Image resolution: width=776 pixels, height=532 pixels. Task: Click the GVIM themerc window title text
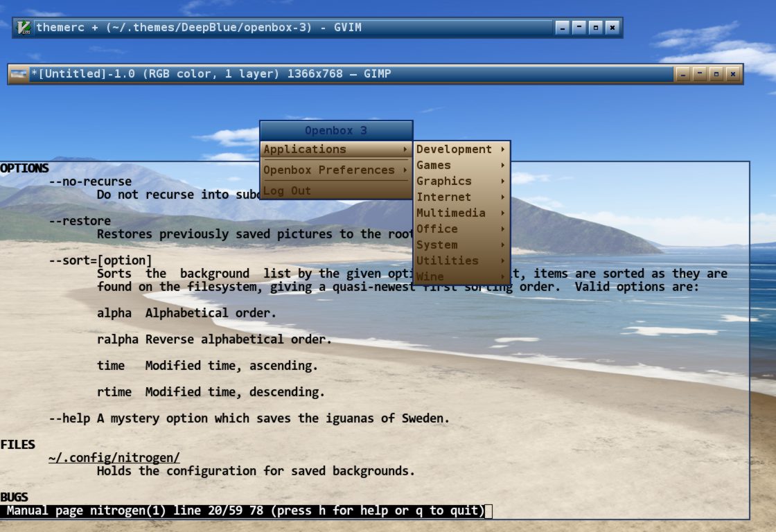point(198,27)
